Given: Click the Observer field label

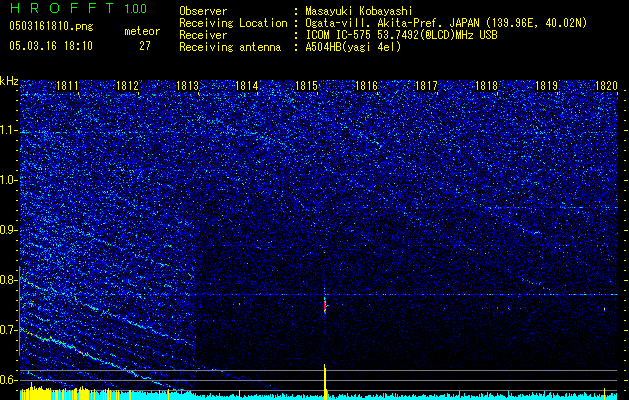Looking at the screenshot, I should pos(203,11).
